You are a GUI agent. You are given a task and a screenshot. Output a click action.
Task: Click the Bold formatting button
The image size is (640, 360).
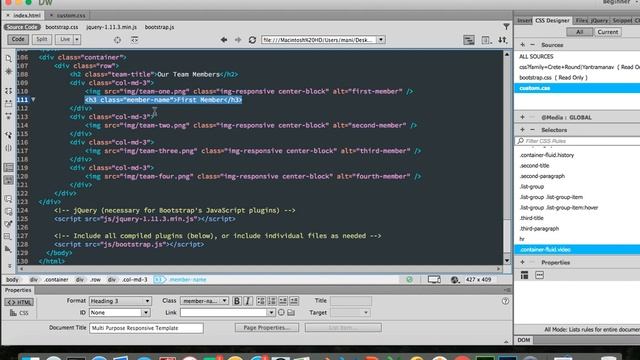pyautogui.click(x=236, y=301)
